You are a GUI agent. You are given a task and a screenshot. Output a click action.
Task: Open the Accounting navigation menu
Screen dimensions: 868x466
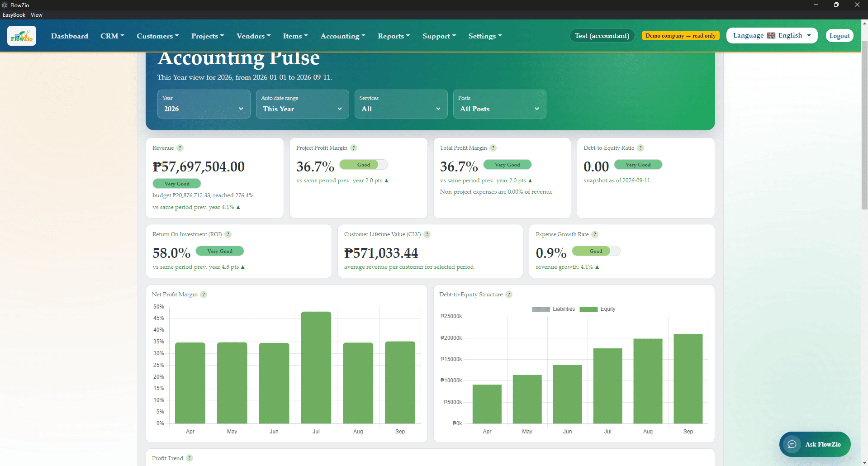pyautogui.click(x=343, y=36)
